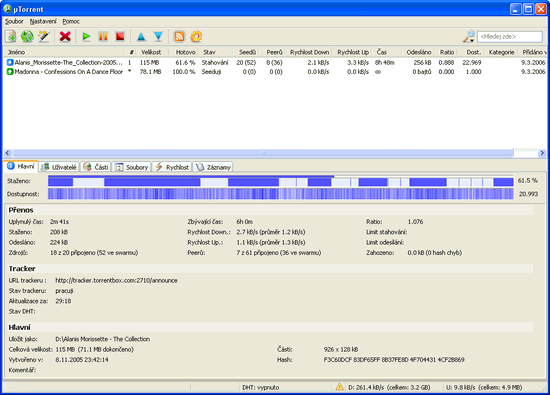The width and height of the screenshot is (550, 395).
Task: Open the Pomoc menu
Action: pyautogui.click(x=71, y=21)
